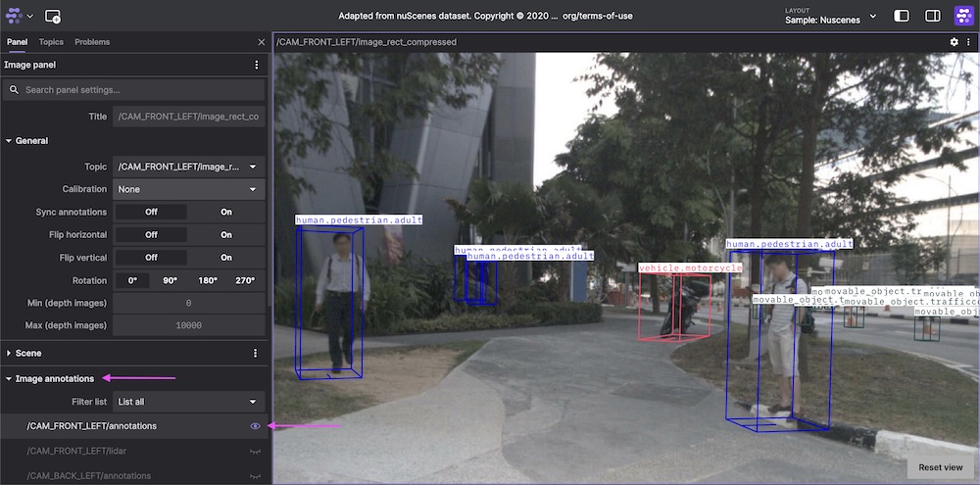Screen dimensions: 980x485
Task: Toggle the right sidebar layout icon
Action: click(933, 16)
